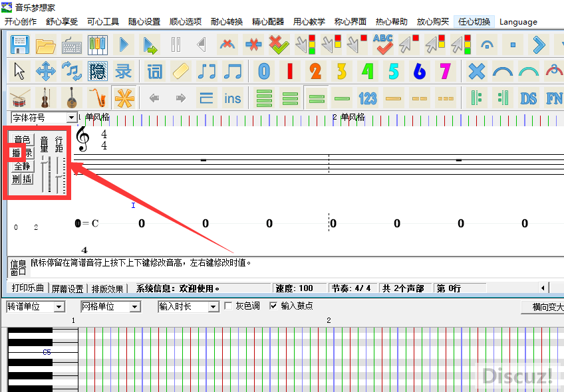Click the 删 delete button
The image size is (564, 392).
16,179
